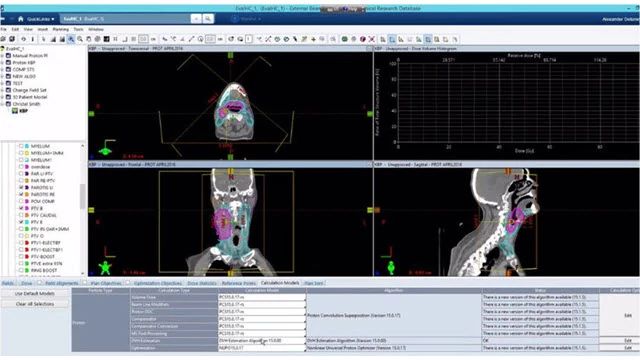Uncheck the PTV B structure

21,208
